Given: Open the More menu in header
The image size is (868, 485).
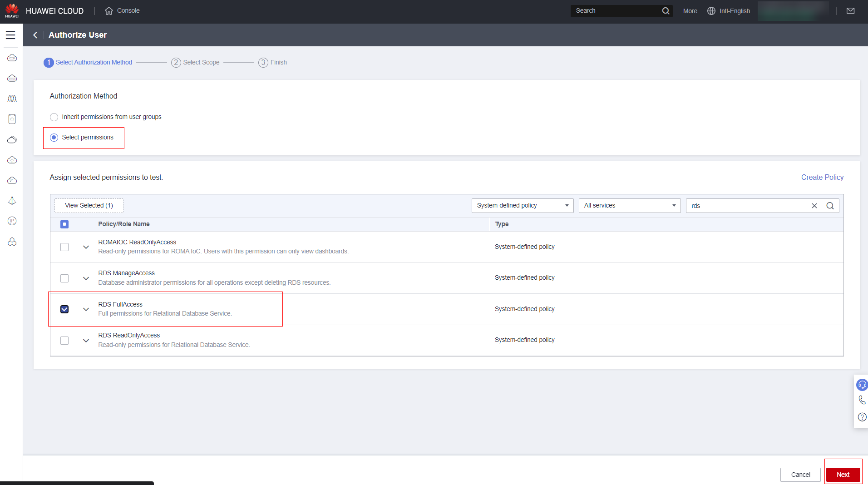Looking at the screenshot, I should pos(690,11).
